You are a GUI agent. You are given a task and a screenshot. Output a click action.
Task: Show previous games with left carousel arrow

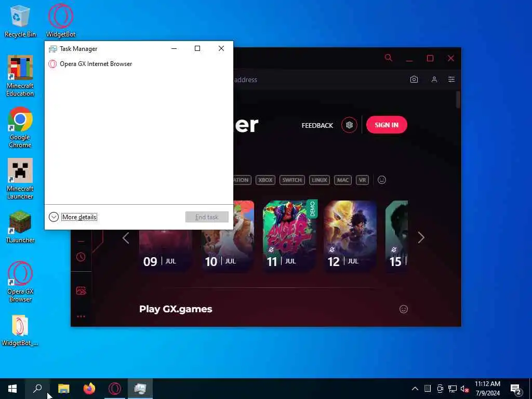point(126,238)
